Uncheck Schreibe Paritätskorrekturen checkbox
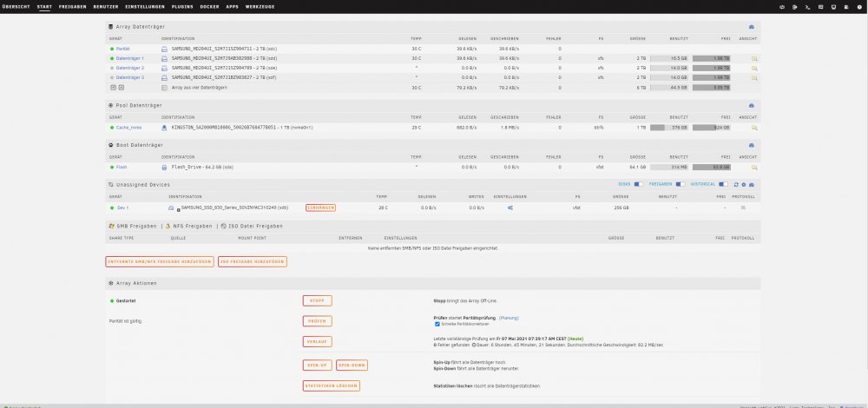Image resolution: width=868 pixels, height=408 pixels. click(x=437, y=324)
